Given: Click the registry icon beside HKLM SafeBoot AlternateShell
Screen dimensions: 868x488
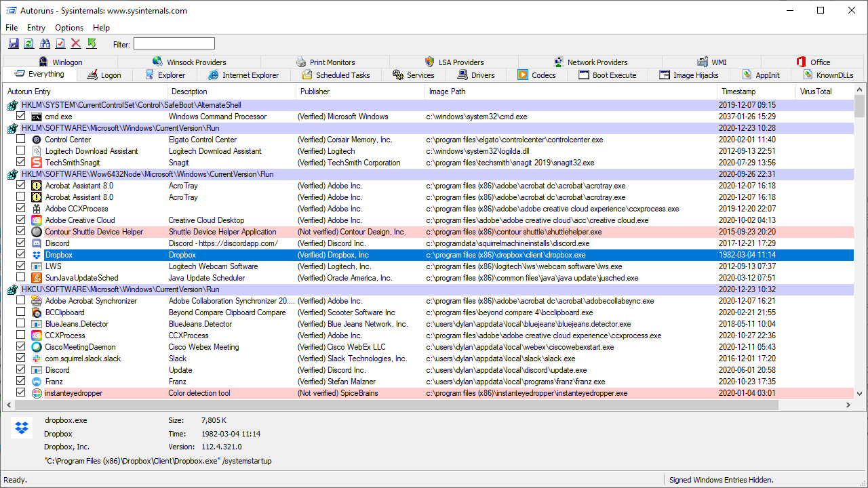Looking at the screenshot, I should [x=12, y=105].
